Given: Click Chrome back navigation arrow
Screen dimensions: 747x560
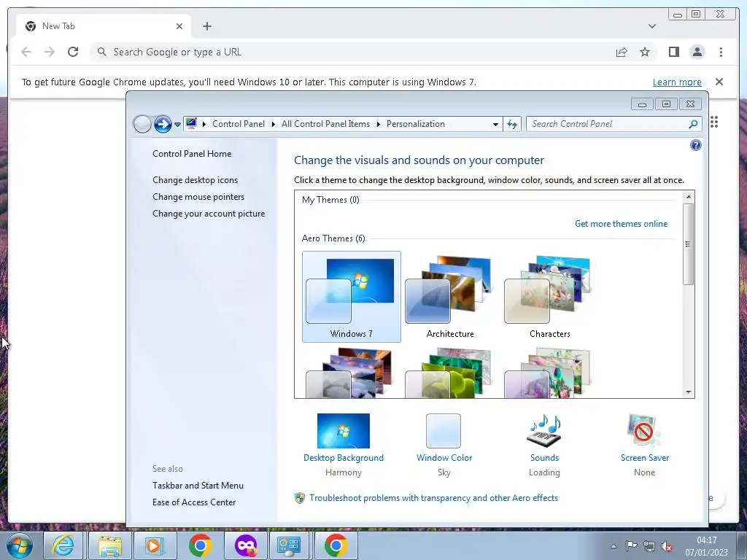Looking at the screenshot, I should point(26,52).
